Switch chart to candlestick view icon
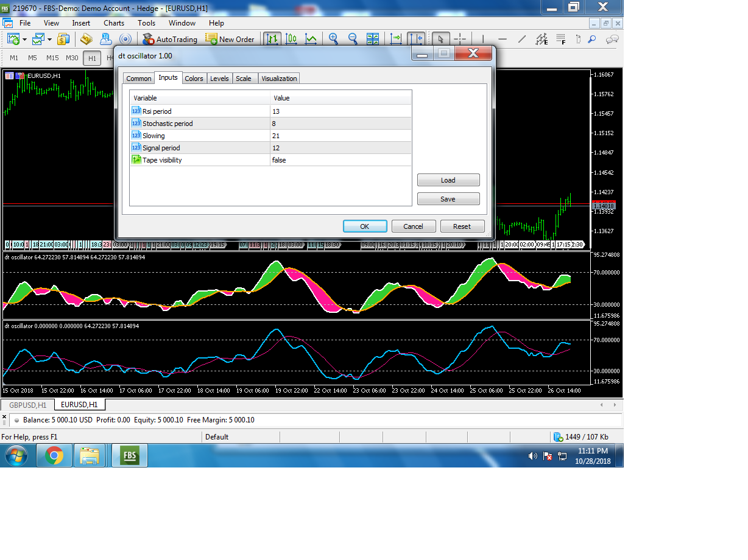Screen dimensions: 748x560 pos(291,39)
